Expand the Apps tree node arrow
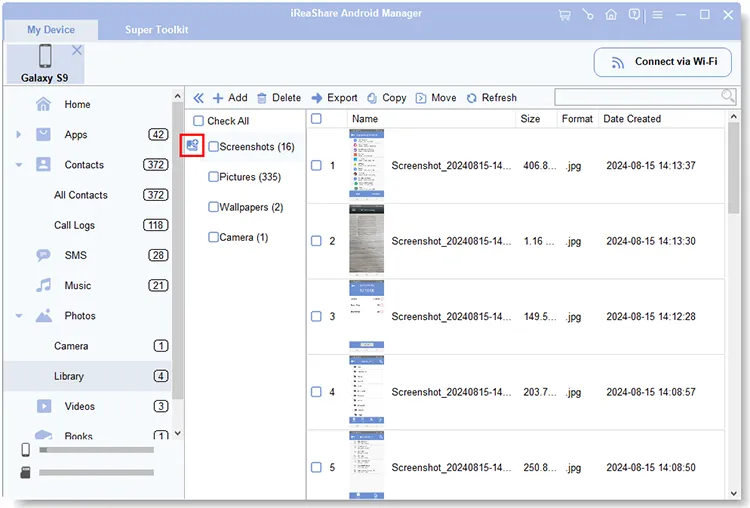 pos(19,134)
